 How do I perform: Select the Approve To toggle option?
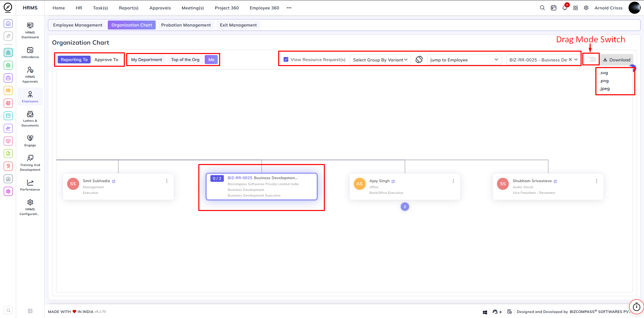[x=106, y=60]
